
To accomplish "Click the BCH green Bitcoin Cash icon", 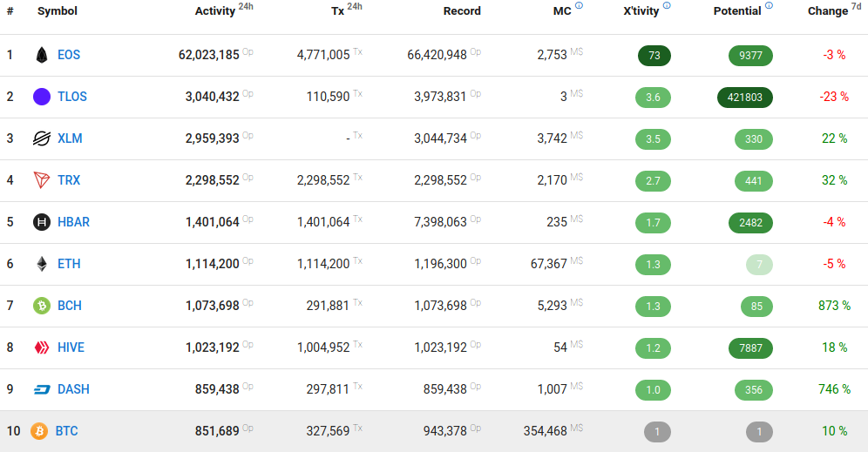I will (42, 306).
